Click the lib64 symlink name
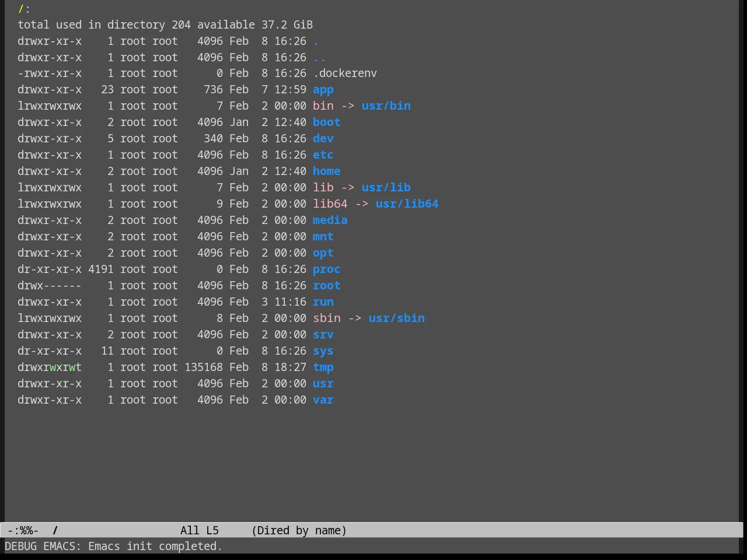This screenshot has height=560, width=747. coord(330,204)
